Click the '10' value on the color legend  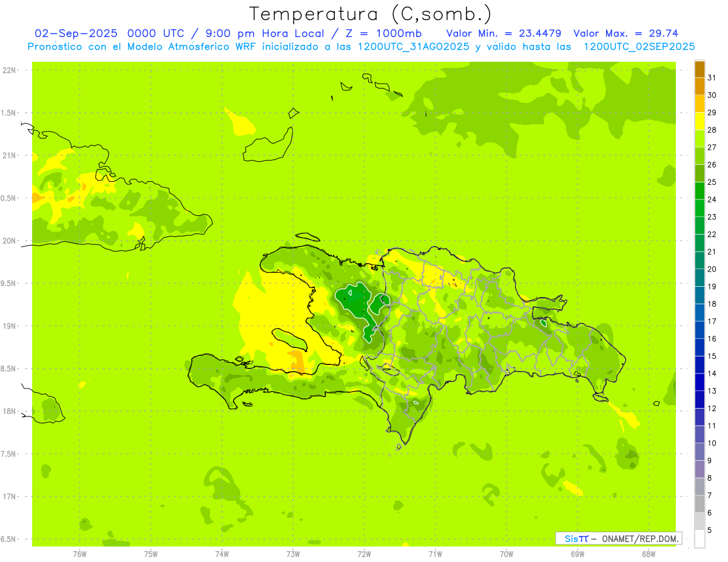coord(712,443)
